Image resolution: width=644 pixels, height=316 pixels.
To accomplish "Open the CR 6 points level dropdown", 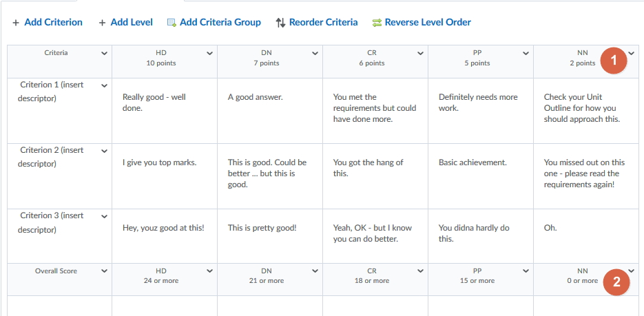I will coord(420,53).
